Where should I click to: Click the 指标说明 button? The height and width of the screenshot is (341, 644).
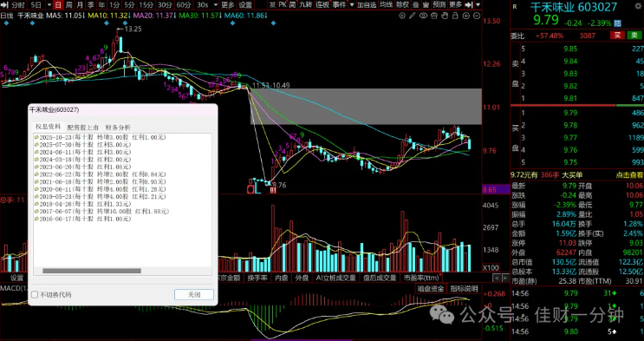(464, 288)
